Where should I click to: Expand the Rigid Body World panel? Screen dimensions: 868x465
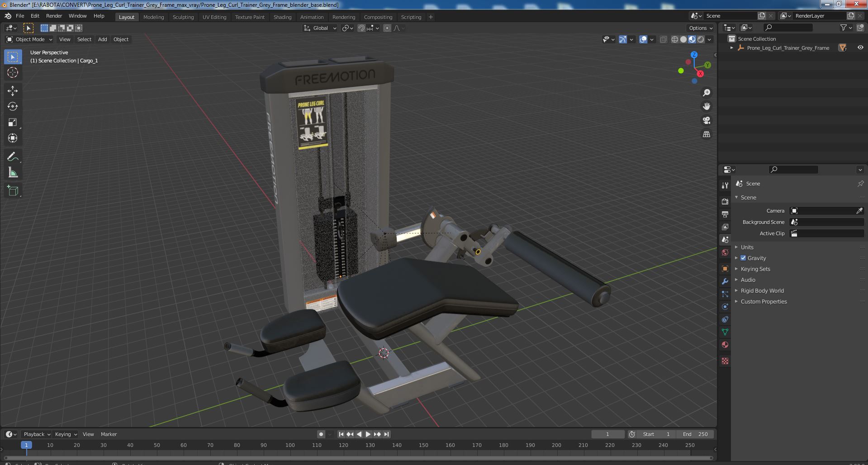[x=762, y=290]
